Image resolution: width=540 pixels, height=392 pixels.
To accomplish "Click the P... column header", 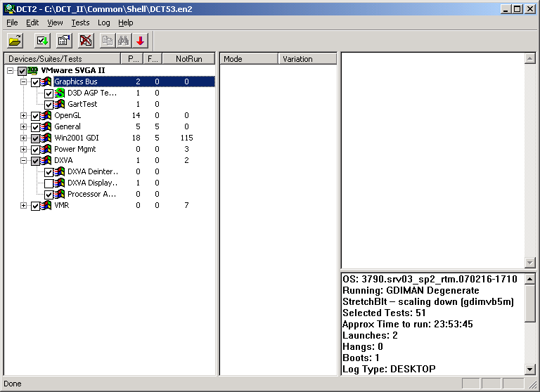I will pos(132,59).
